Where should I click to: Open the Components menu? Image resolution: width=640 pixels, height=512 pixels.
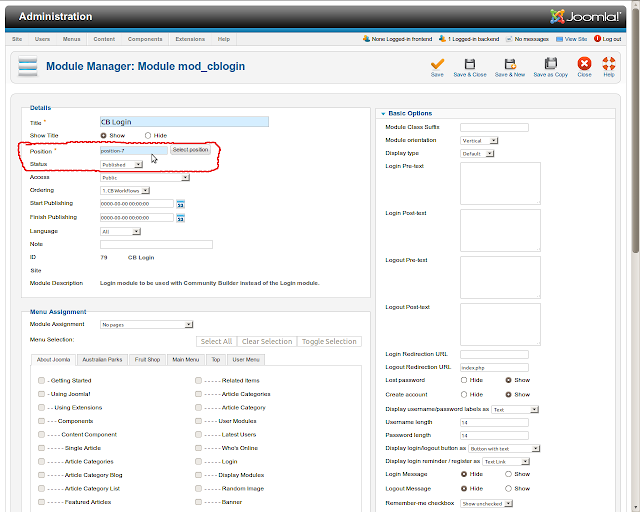click(145, 39)
